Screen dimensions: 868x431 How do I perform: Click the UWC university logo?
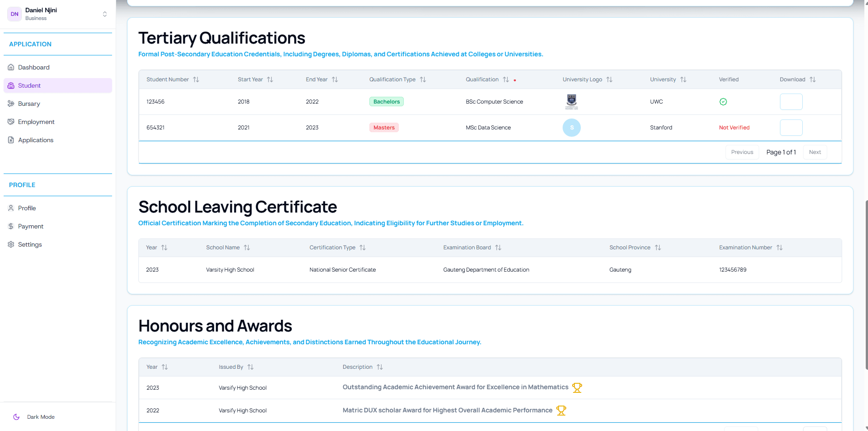571,102
